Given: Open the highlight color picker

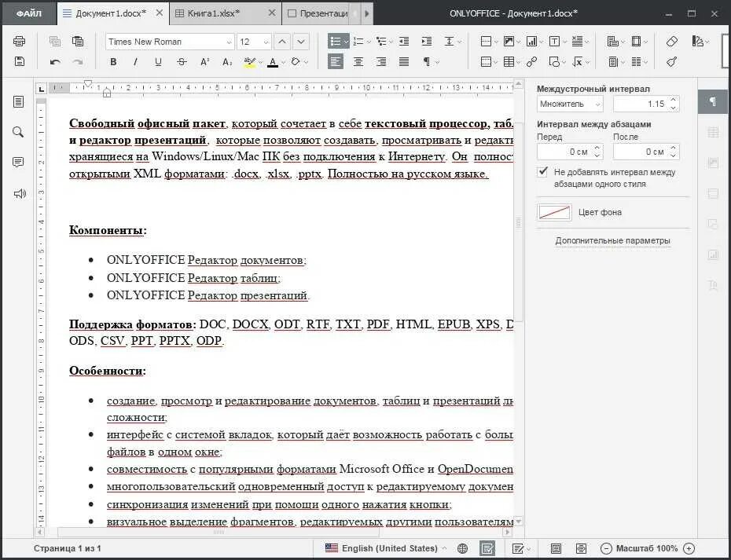Looking at the screenshot, I should tap(261, 61).
